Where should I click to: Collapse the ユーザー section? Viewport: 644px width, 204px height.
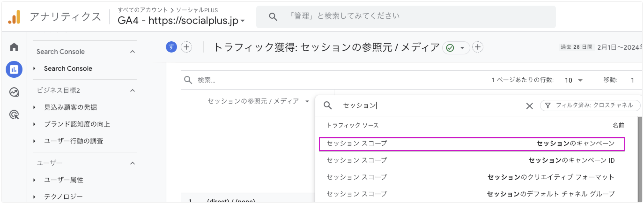point(133,163)
